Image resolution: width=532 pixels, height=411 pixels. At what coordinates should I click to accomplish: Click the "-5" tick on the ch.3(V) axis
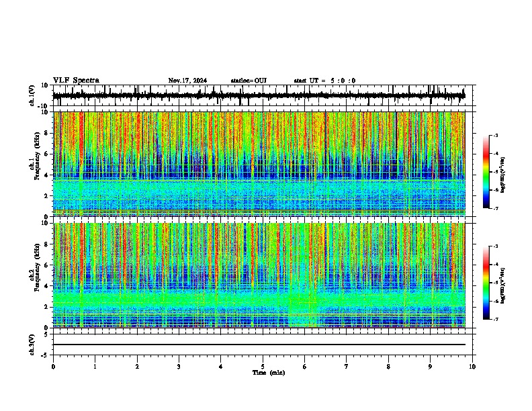(46, 355)
